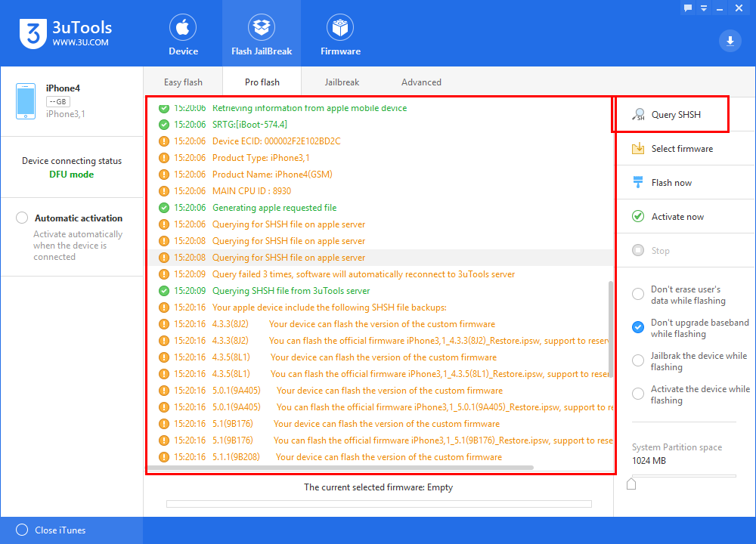Enable Jailbrak the device while flashing
The image size is (756, 544).
638,360
